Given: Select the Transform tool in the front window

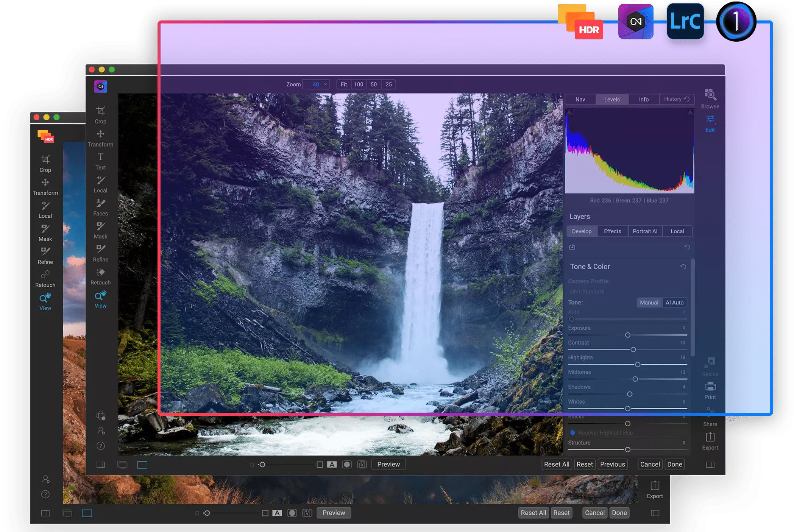Looking at the screenshot, I should pos(100,138).
